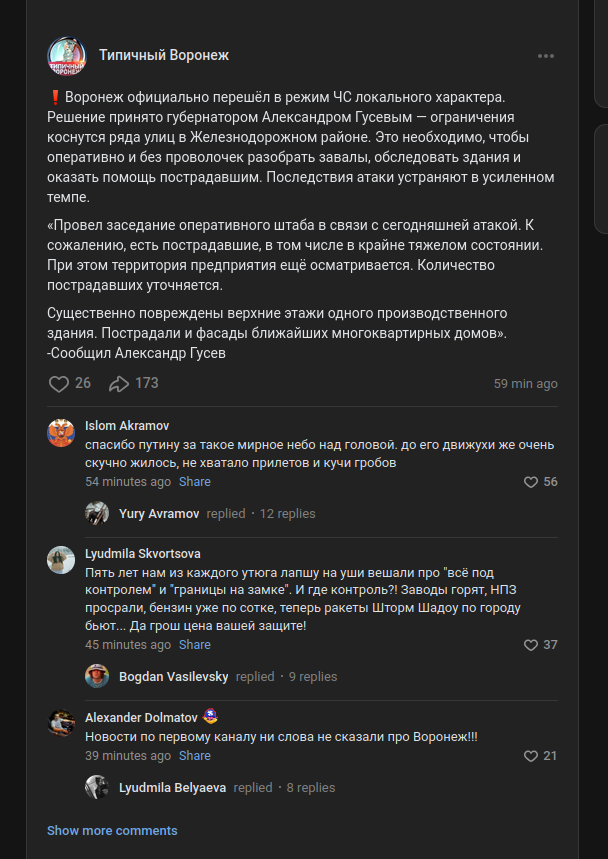Click Share under Islom Akramov's comment
Image resolution: width=608 pixels, height=859 pixels.
pyautogui.click(x=194, y=482)
